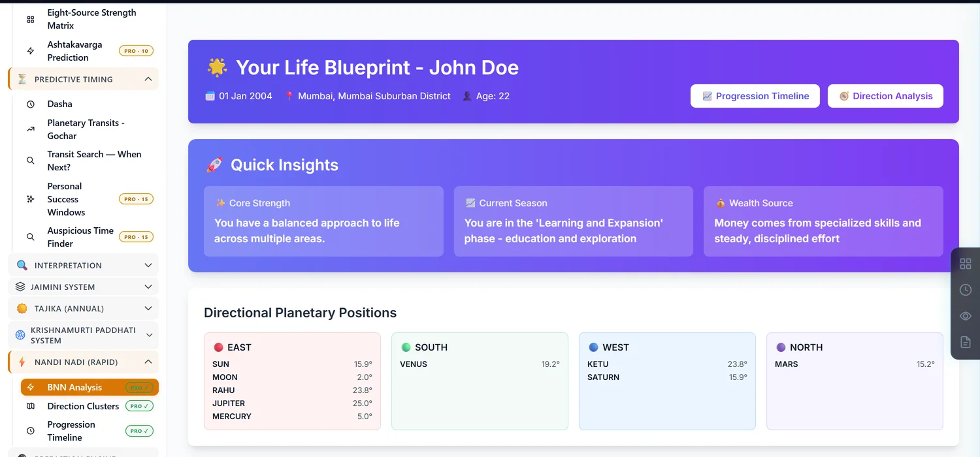Click the Ashtakavarga Prediction lightning icon
Viewport: 980px width, 457px height.
[x=30, y=51]
